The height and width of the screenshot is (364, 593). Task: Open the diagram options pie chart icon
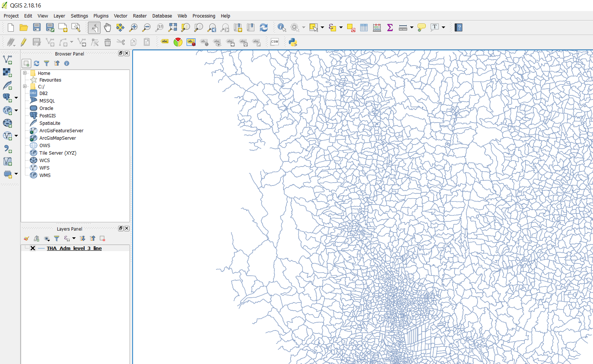click(x=178, y=42)
